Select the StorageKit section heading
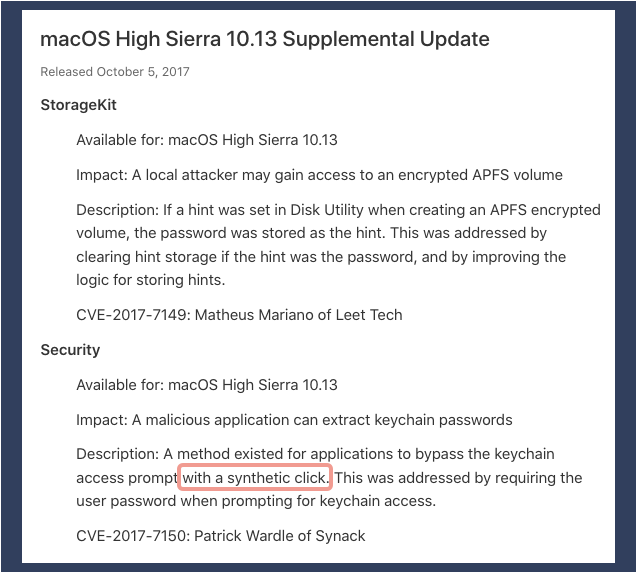This screenshot has height=573, width=637. [x=78, y=105]
